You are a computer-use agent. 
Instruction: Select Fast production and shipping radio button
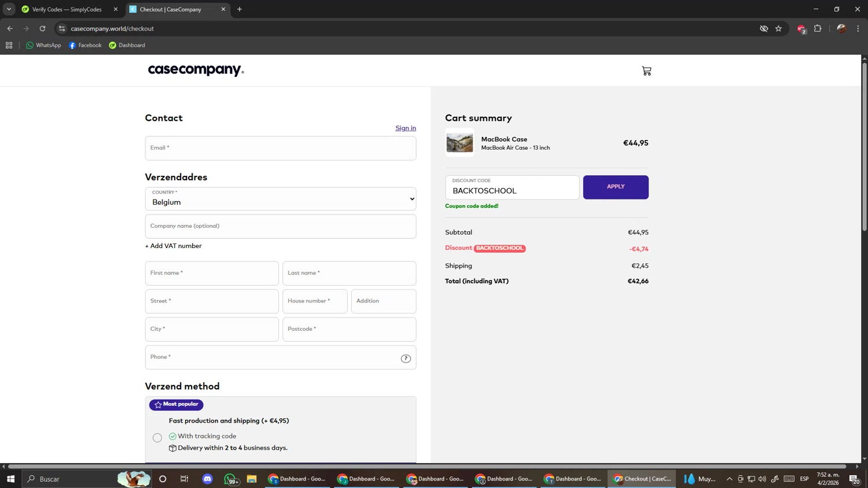(157, 438)
